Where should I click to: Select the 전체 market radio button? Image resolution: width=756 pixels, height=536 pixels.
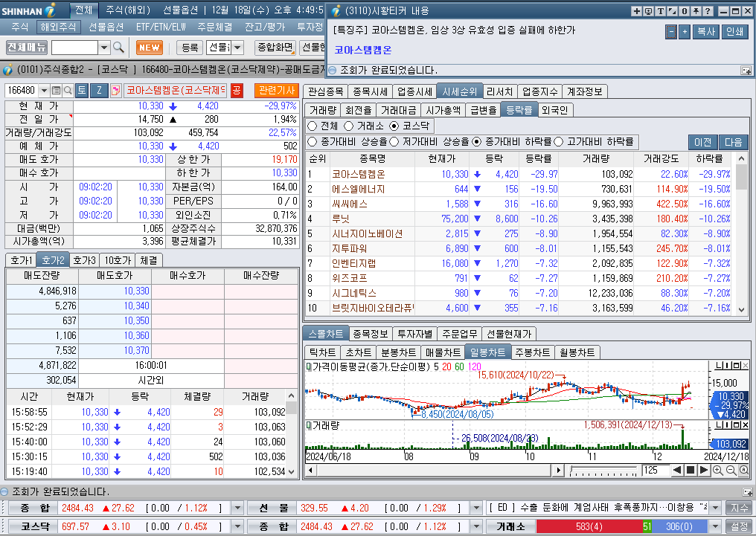pos(312,126)
